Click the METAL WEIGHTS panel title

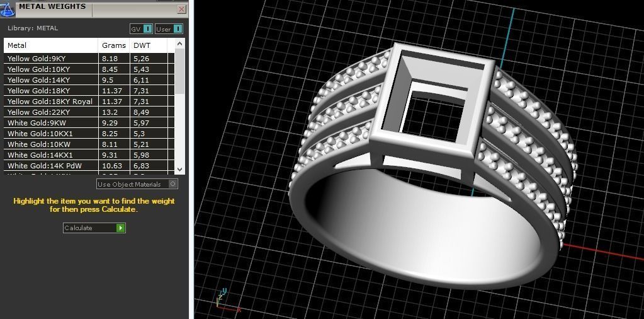pyautogui.click(x=52, y=6)
